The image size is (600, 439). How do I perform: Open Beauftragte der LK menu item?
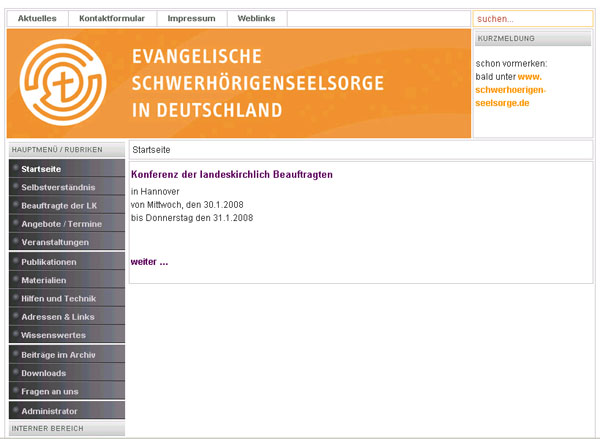59,205
